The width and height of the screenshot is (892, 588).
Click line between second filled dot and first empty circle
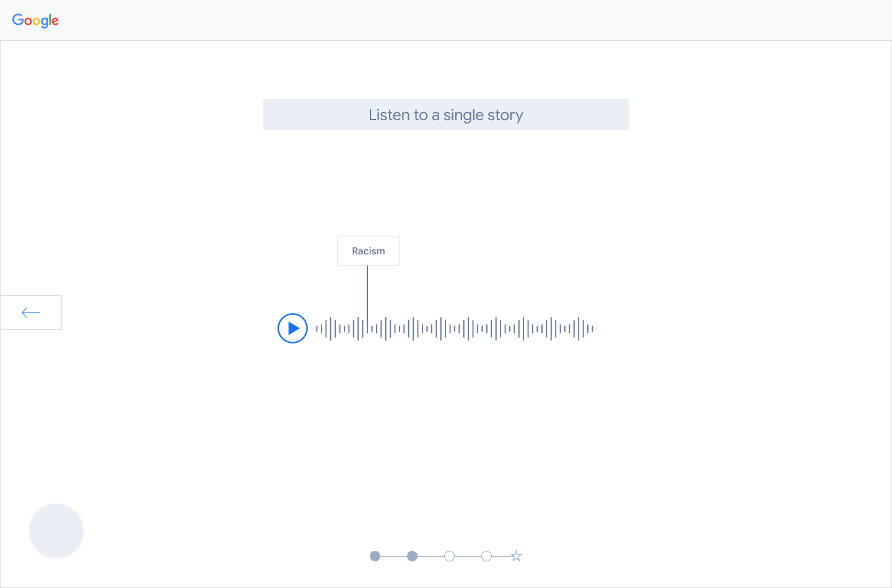pos(431,556)
